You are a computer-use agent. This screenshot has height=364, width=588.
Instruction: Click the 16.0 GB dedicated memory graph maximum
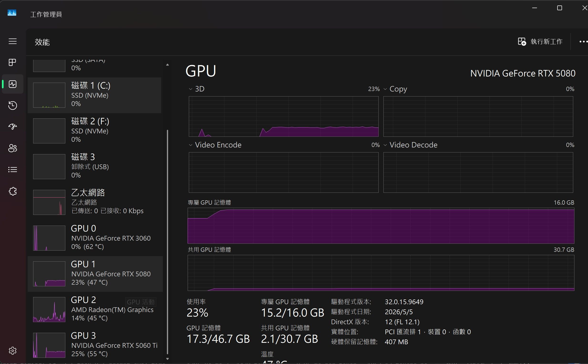point(564,202)
